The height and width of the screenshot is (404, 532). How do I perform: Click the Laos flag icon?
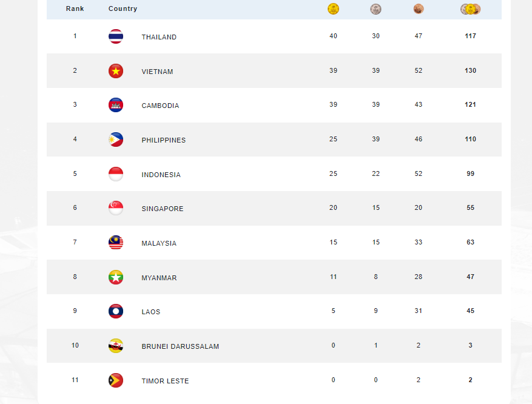tap(116, 311)
